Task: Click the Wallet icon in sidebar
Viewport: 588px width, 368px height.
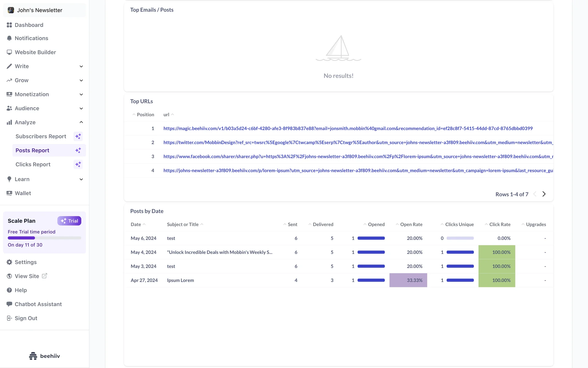Action: [9, 193]
